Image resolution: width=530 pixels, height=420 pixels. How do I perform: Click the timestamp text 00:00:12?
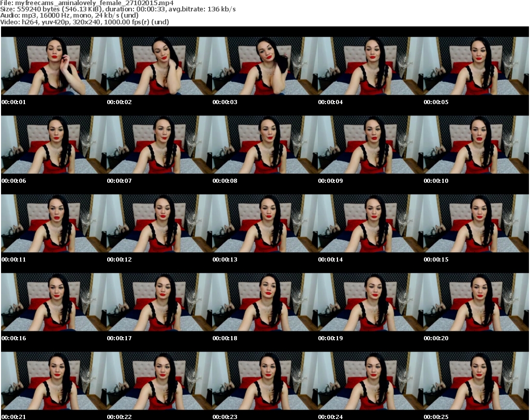(x=120, y=259)
